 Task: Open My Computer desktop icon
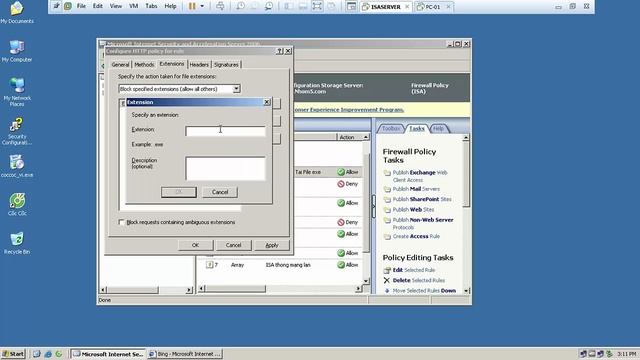(x=17, y=51)
